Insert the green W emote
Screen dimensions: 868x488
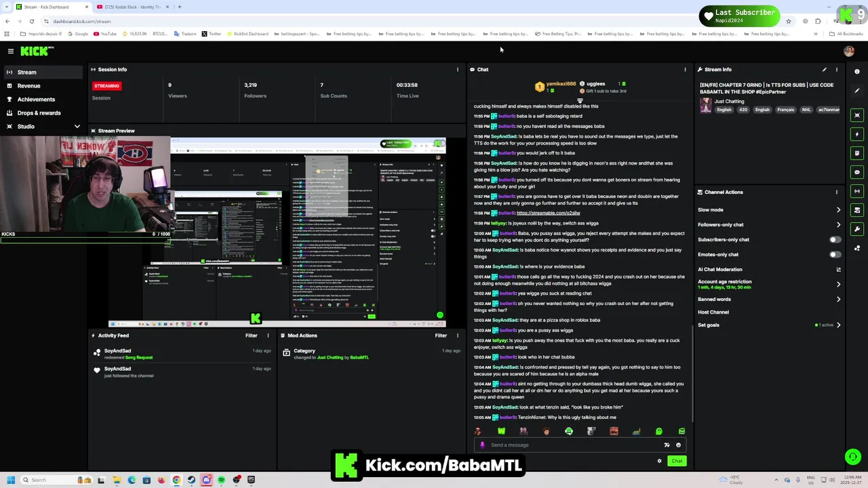point(501,431)
